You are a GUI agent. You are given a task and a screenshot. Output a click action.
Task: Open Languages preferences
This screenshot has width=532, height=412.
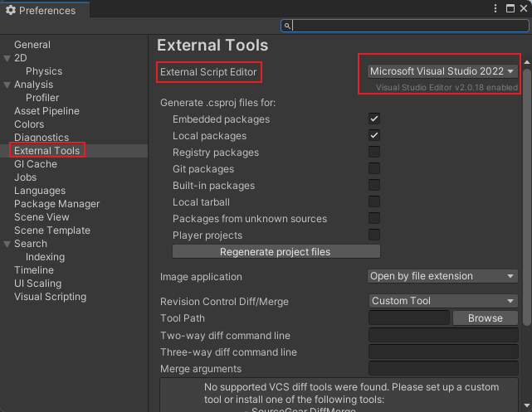pos(40,191)
